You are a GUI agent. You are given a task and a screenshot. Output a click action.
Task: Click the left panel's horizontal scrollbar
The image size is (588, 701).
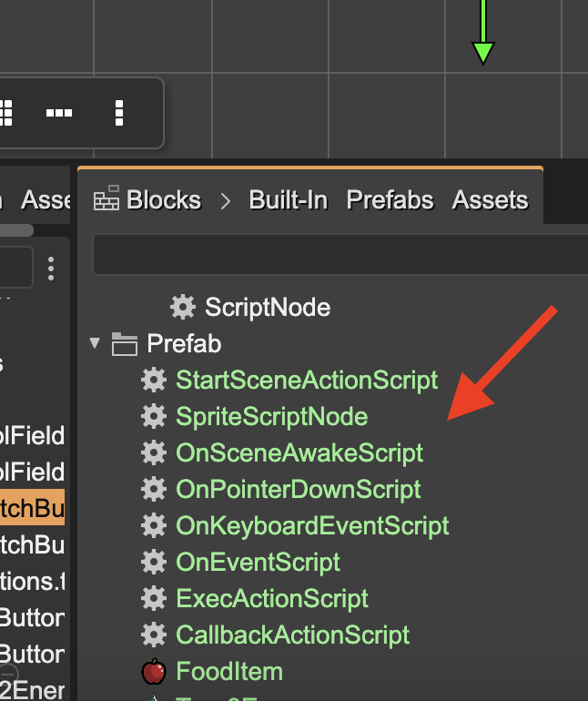pos(16,230)
